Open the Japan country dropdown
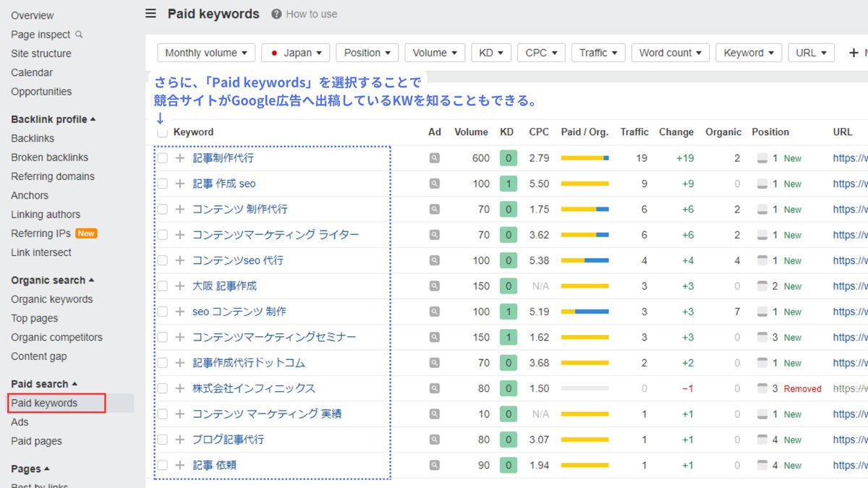Viewport: 868px width, 488px height. 296,53
